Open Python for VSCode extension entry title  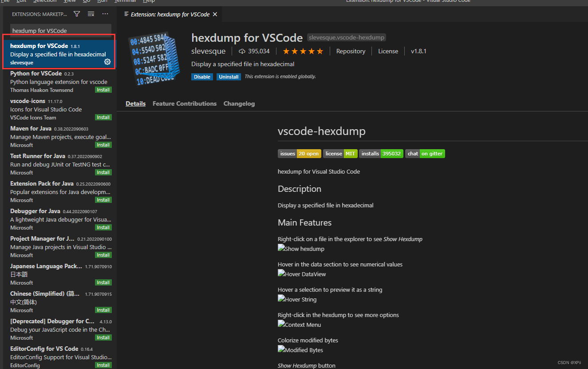36,74
